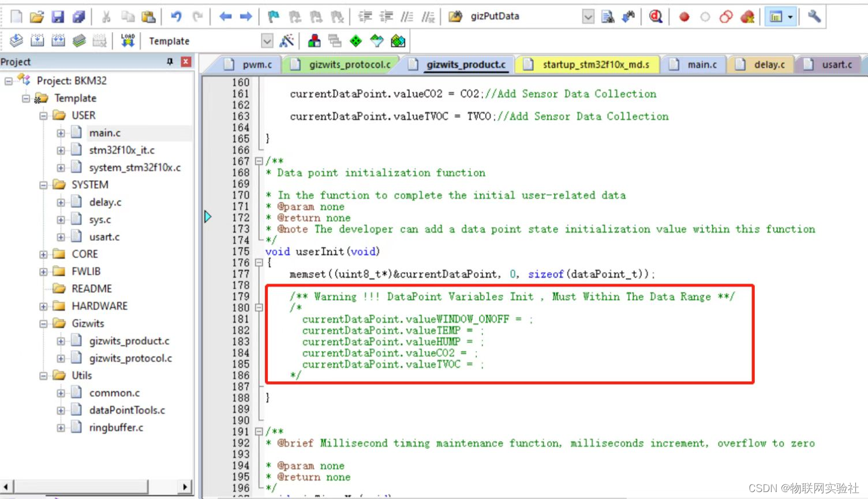Image resolution: width=868 pixels, height=499 pixels.
Task: Paste from clipboard toolbar icon
Action: click(149, 17)
